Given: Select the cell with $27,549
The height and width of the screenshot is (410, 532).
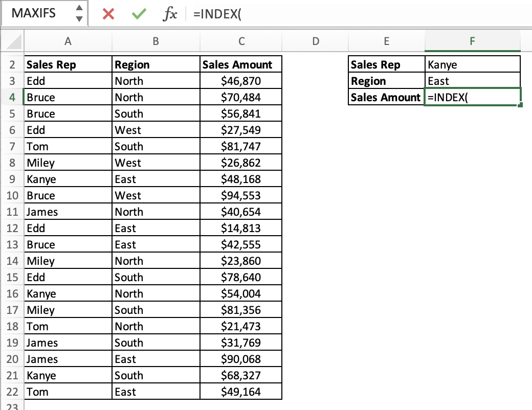Looking at the screenshot, I should [241, 130].
